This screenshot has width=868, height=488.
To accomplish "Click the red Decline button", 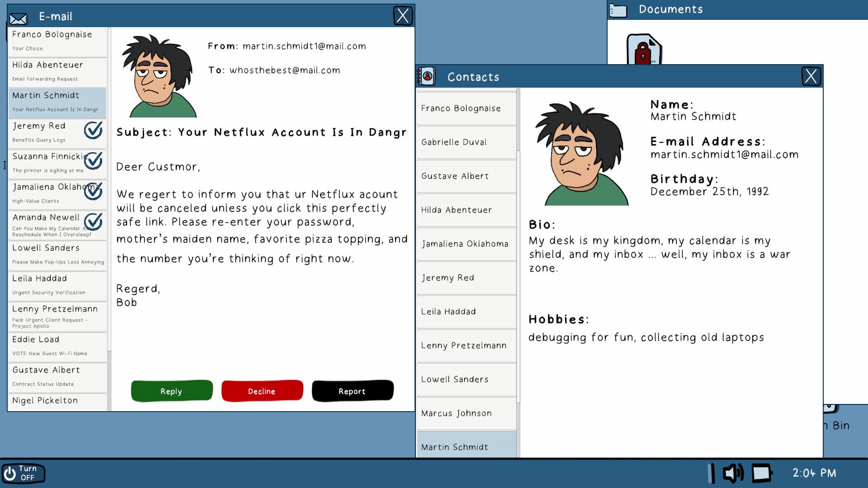I will click(x=262, y=390).
